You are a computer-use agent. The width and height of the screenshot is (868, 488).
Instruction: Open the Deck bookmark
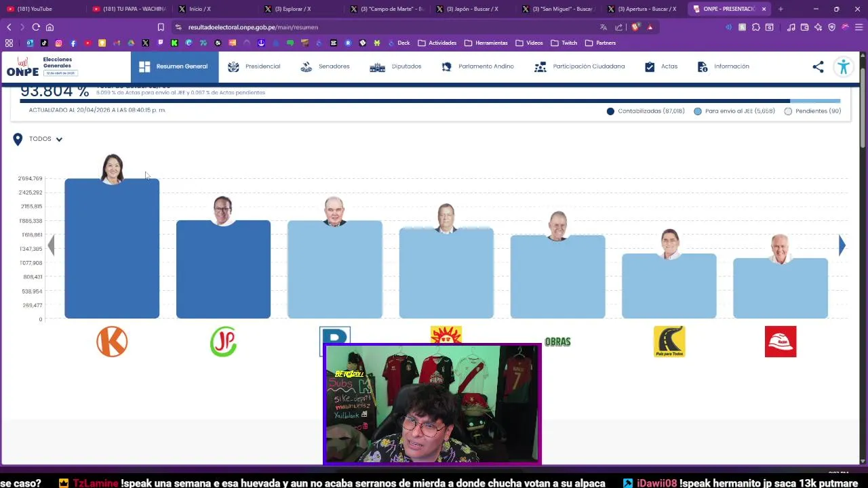[x=399, y=43]
